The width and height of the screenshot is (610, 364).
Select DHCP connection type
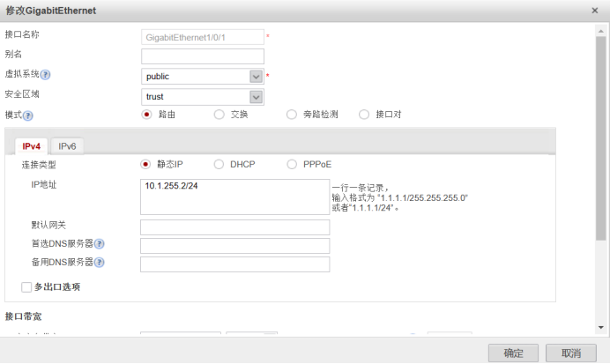coord(219,164)
